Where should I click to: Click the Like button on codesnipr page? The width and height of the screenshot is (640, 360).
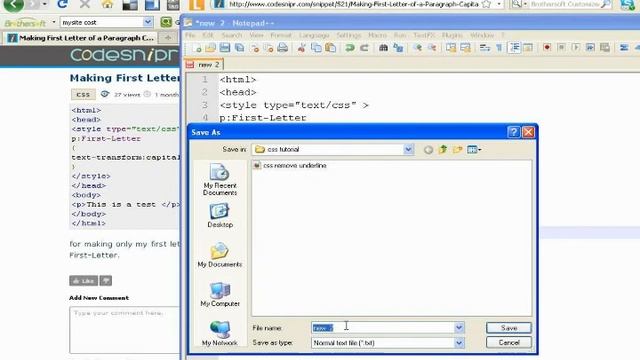coord(83,281)
